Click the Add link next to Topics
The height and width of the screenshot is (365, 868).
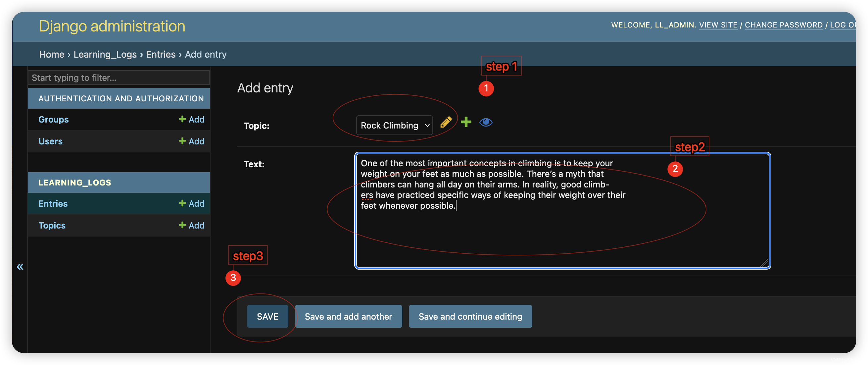click(192, 225)
